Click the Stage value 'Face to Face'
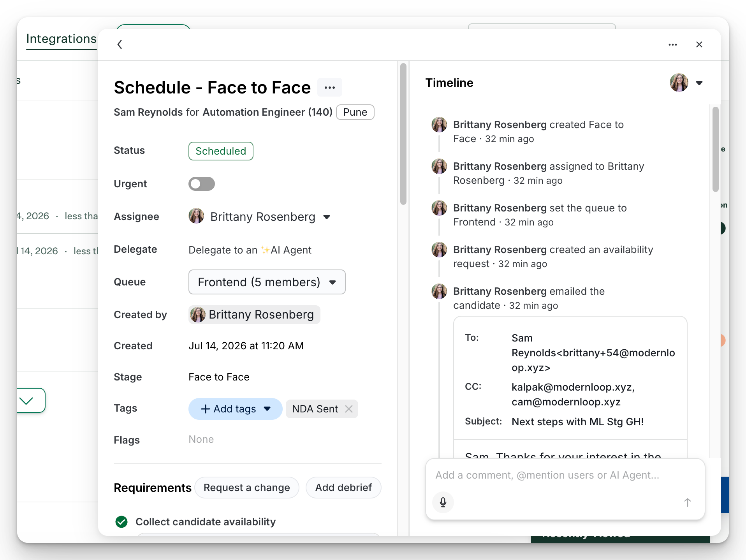The width and height of the screenshot is (746, 560). tap(219, 377)
